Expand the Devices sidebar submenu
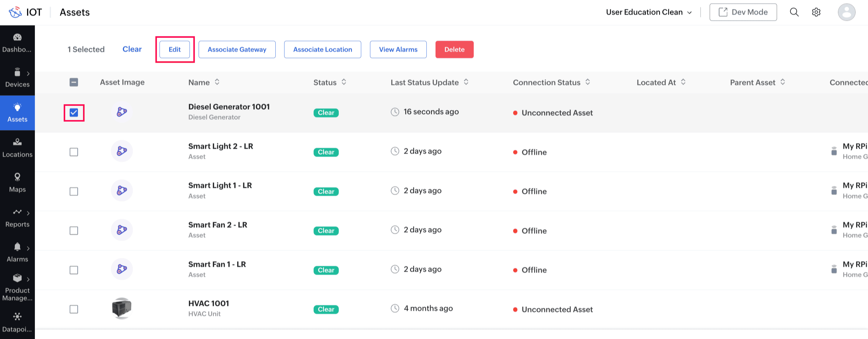The width and height of the screenshot is (868, 339). tap(28, 73)
